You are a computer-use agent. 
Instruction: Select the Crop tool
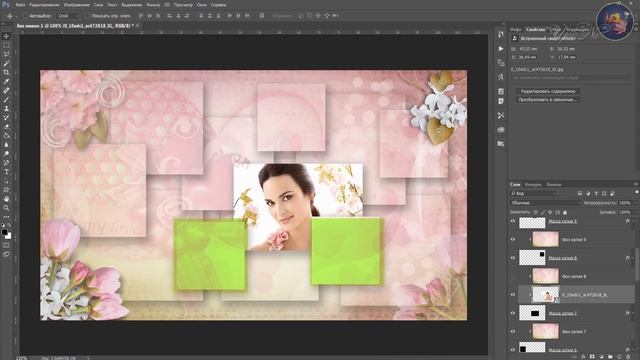(6, 72)
